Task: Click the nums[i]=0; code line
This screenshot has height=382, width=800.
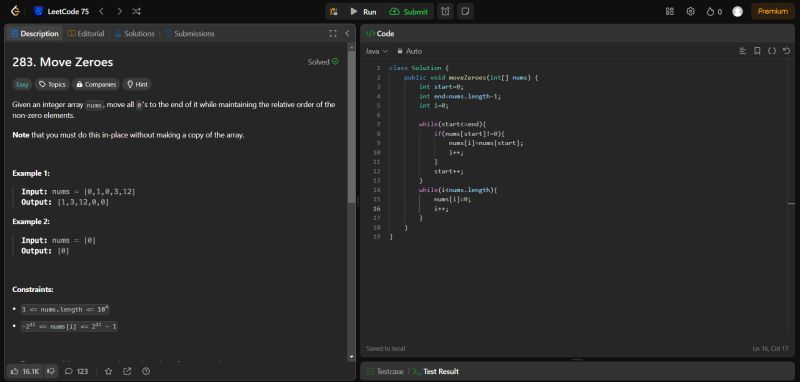Action: (453, 199)
